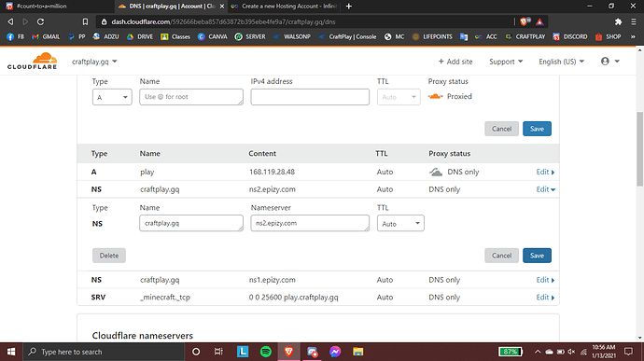Expand the craftplay.gq site selector
Screen dimensions: 644x361
coord(94,62)
